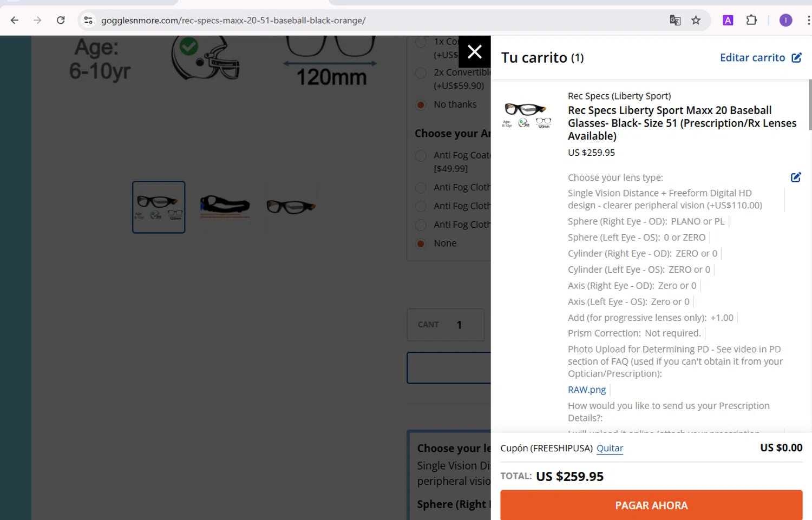Select the No thanks radio option
Screen dimensions: 812x520
point(421,105)
